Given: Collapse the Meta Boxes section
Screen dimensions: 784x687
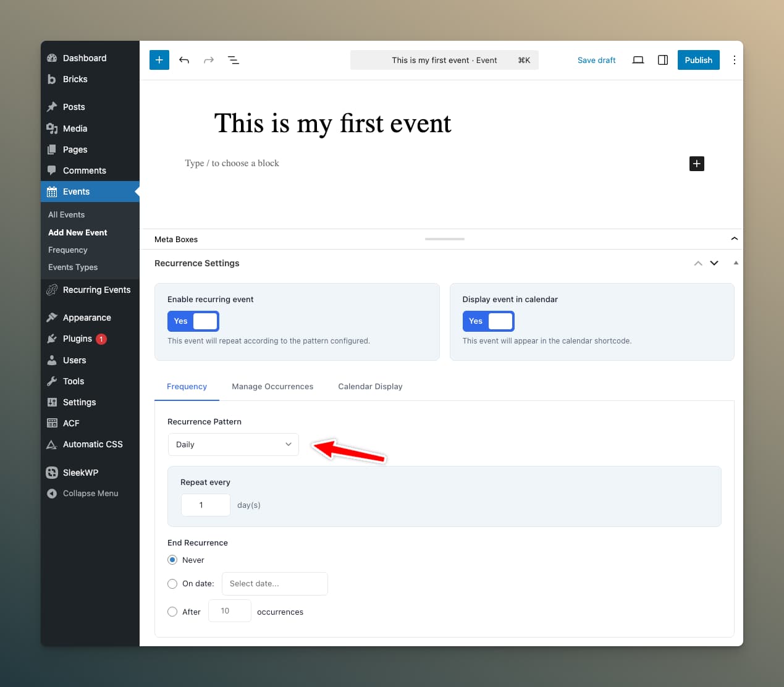Looking at the screenshot, I should (734, 239).
